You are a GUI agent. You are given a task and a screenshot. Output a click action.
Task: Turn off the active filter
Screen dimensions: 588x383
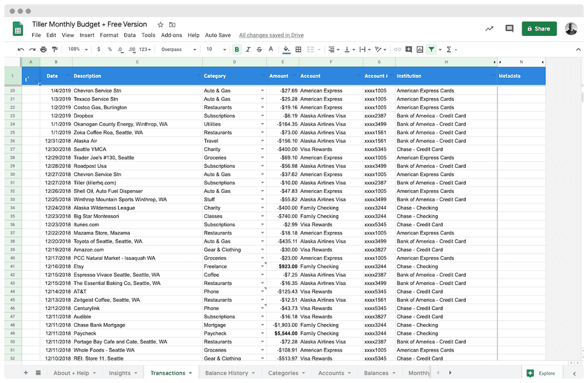432,49
